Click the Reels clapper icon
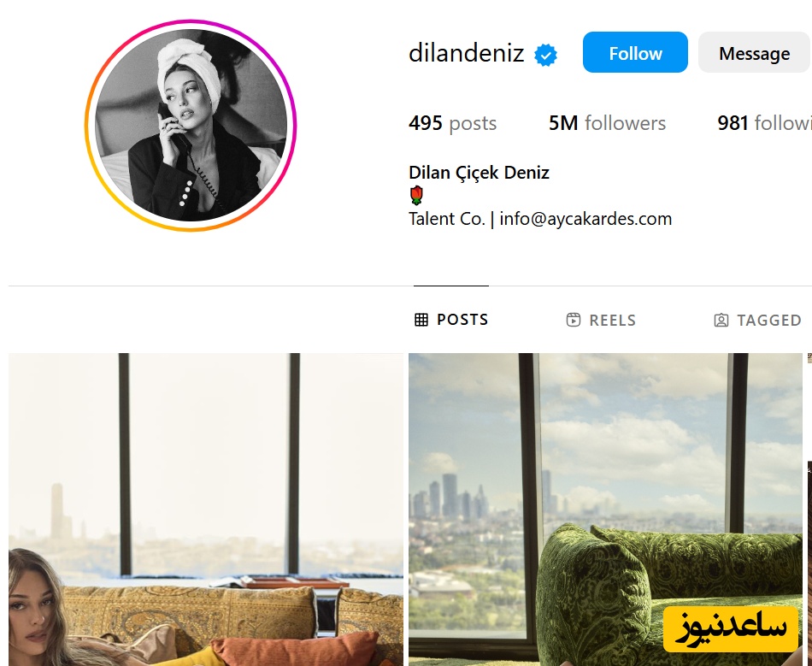This screenshot has width=812, height=666. tap(574, 320)
